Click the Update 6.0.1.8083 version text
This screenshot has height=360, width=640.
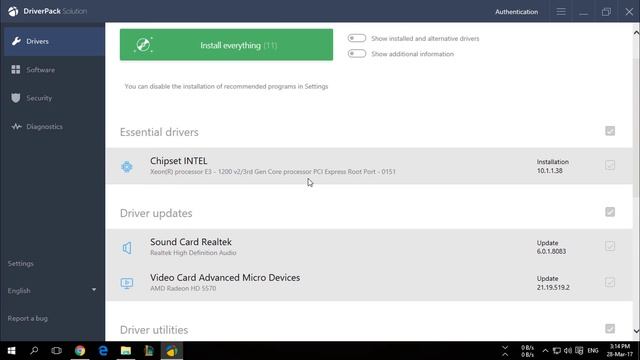pos(551,247)
